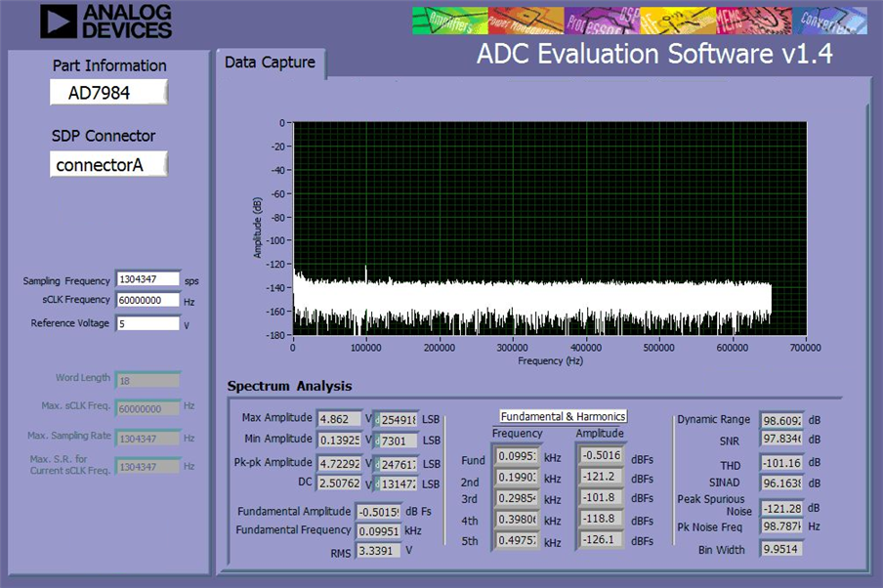This screenshot has width=883, height=588.
Task: Click the Analog Devices logo
Action: pyautogui.click(x=105, y=21)
